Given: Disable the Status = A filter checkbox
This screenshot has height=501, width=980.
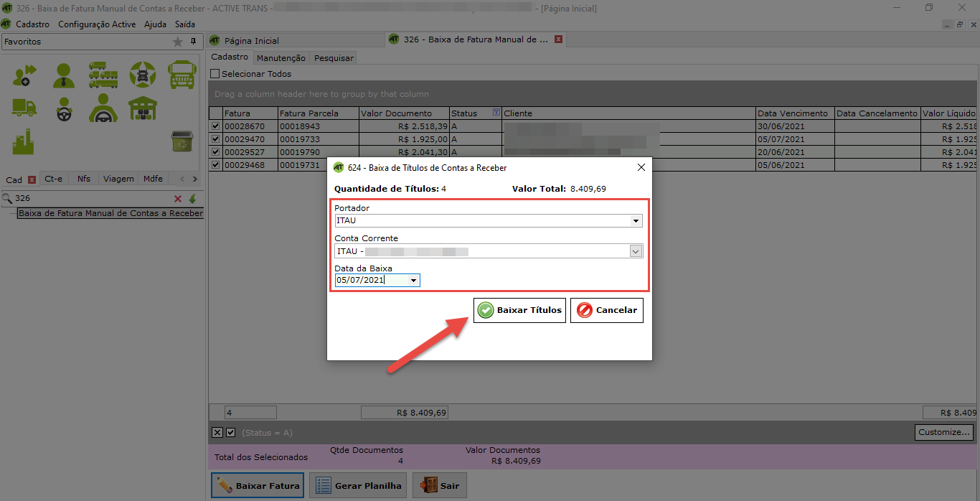Looking at the screenshot, I should point(230,433).
